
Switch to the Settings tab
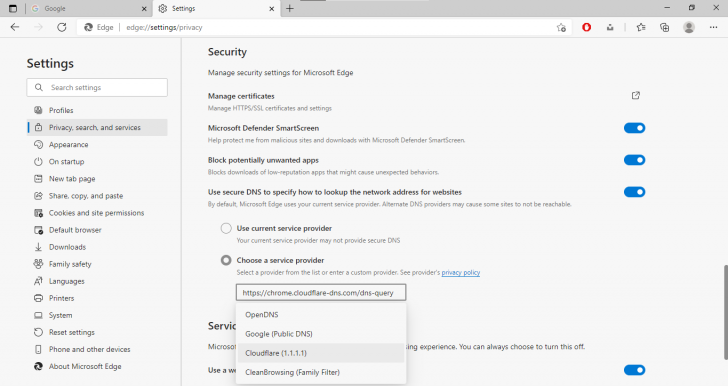[x=216, y=8]
